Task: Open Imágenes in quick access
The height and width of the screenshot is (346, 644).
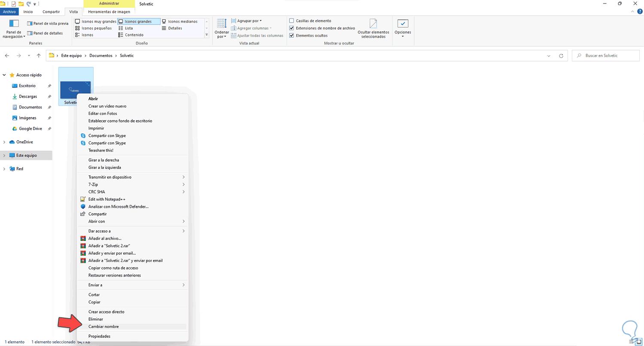Action: [x=27, y=118]
